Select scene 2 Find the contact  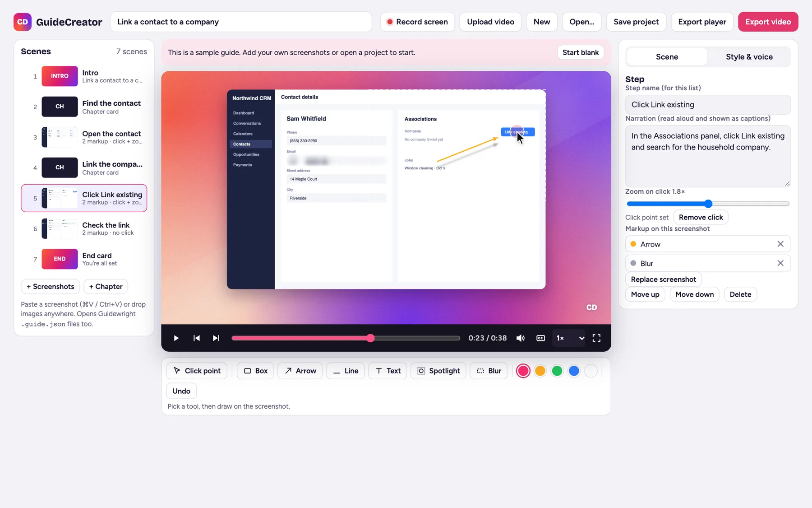point(84,107)
